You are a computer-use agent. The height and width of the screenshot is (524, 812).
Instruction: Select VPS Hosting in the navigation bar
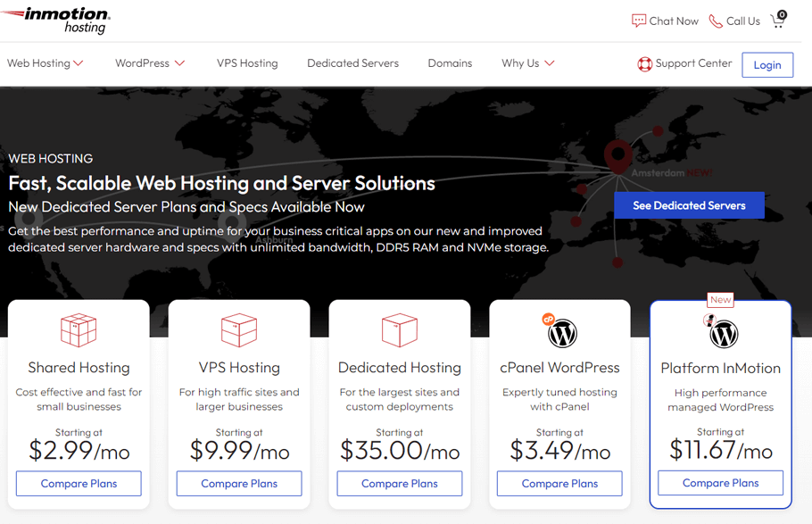pos(247,63)
